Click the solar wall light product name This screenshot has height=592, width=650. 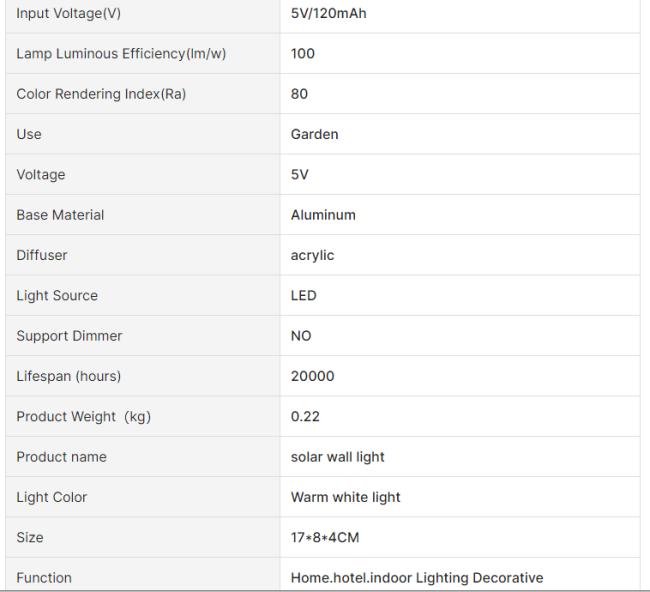coord(337,456)
